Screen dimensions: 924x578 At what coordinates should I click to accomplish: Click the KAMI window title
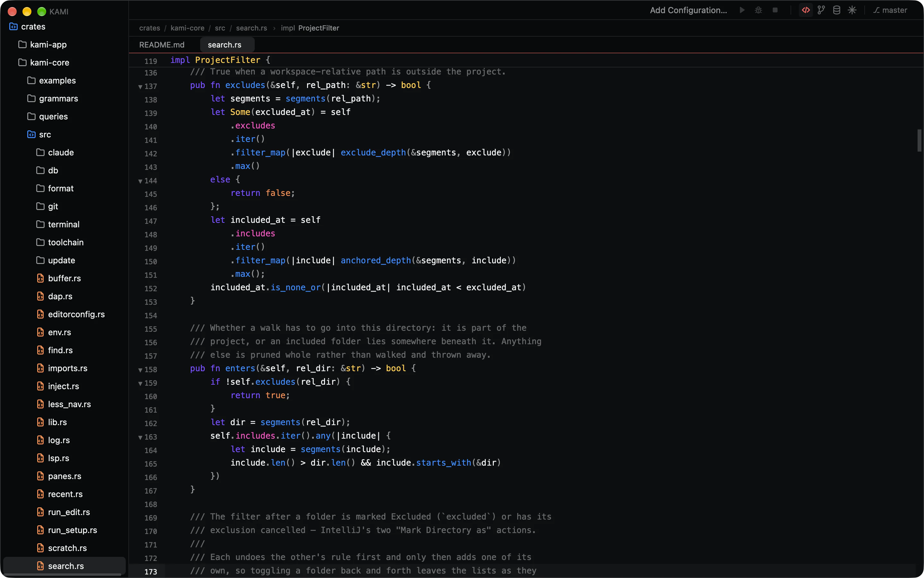pos(59,12)
